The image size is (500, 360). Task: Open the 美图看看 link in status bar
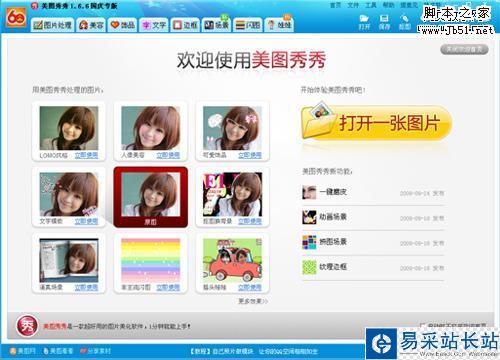pos(58,351)
